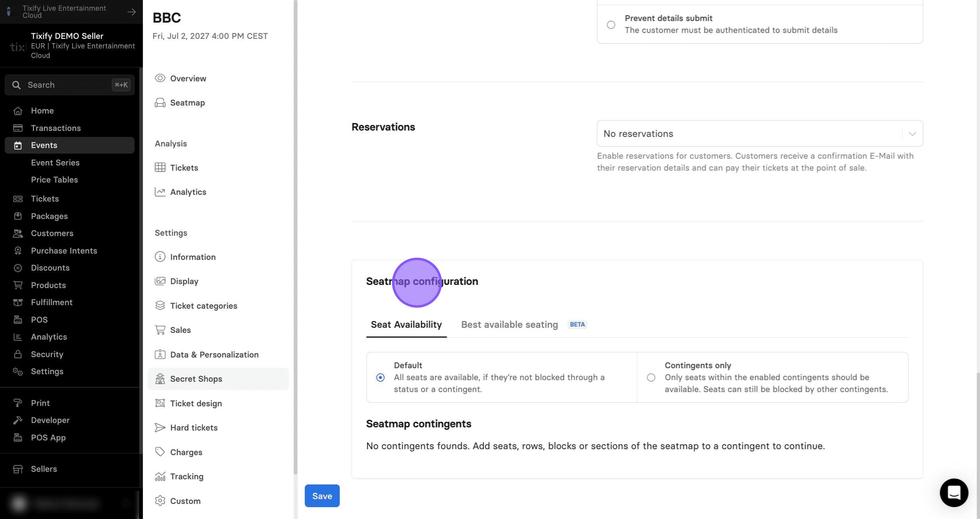Open the Tracking bar chart icon
The height and width of the screenshot is (519, 980).
(x=160, y=476)
